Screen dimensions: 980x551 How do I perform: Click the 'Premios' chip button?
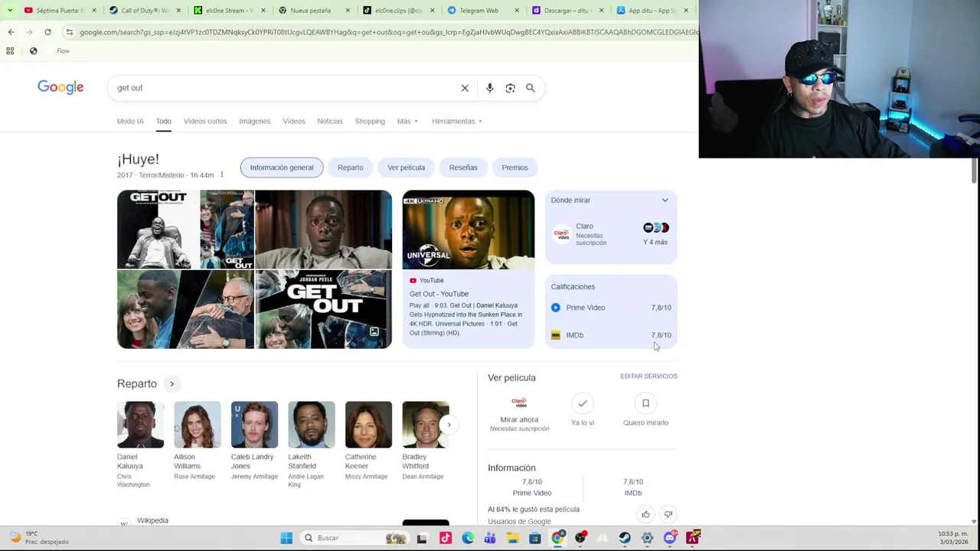click(x=515, y=168)
